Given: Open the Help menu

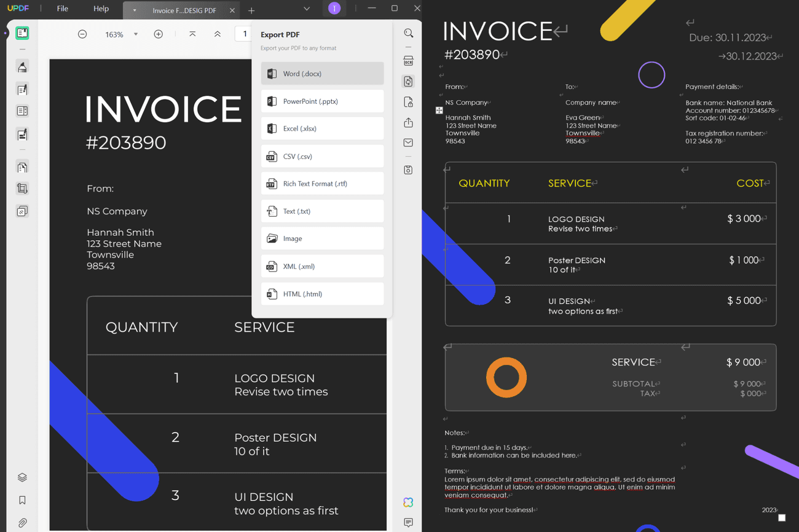Looking at the screenshot, I should [101, 9].
